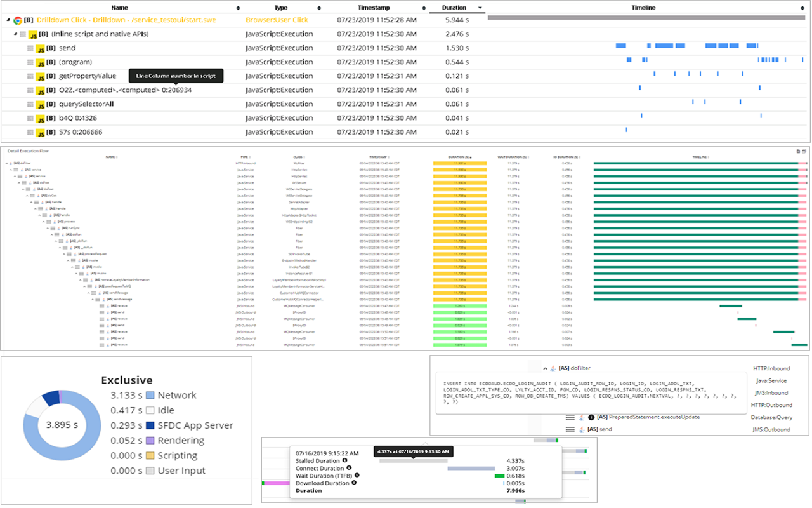The height and width of the screenshot is (508, 812).
Task: Click the print icon in Detail Execution Flow panel
Action: coord(804,151)
